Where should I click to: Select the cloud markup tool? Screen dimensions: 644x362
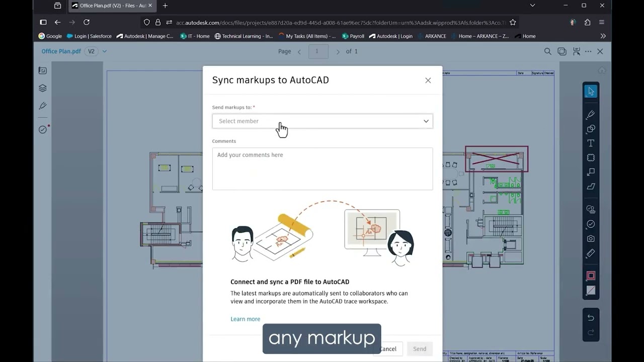coord(591,158)
